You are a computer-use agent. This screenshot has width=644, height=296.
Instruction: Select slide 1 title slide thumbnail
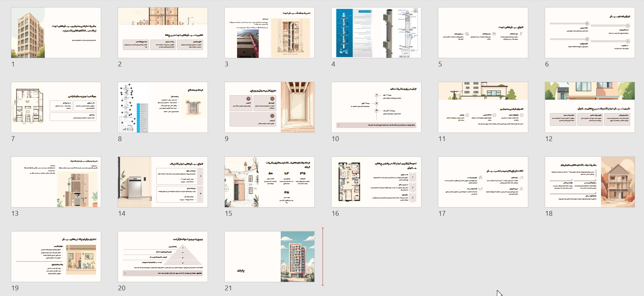[56, 32]
